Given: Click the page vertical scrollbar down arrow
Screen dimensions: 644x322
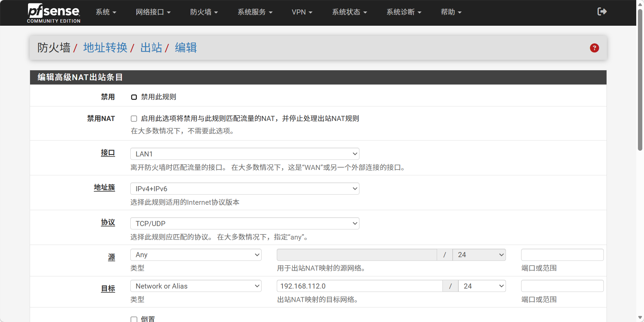Looking at the screenshot, I should (x=640, y=318).
